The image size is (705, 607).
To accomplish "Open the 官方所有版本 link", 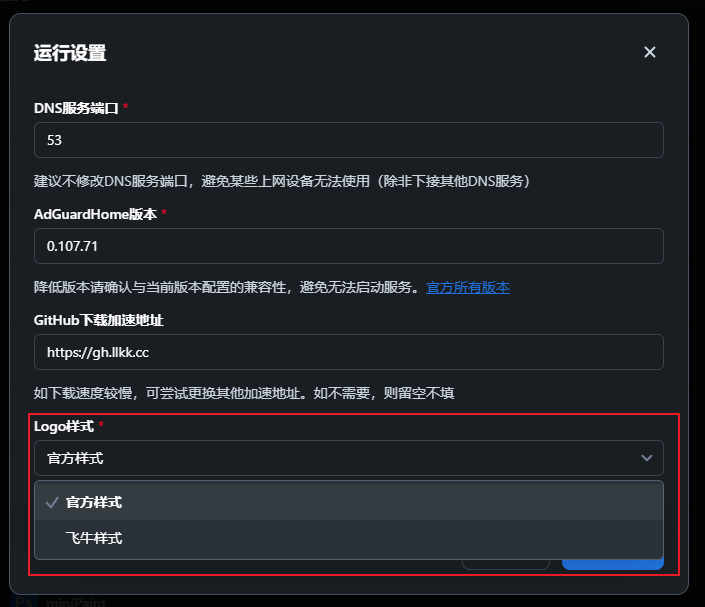I will (468, 287).
